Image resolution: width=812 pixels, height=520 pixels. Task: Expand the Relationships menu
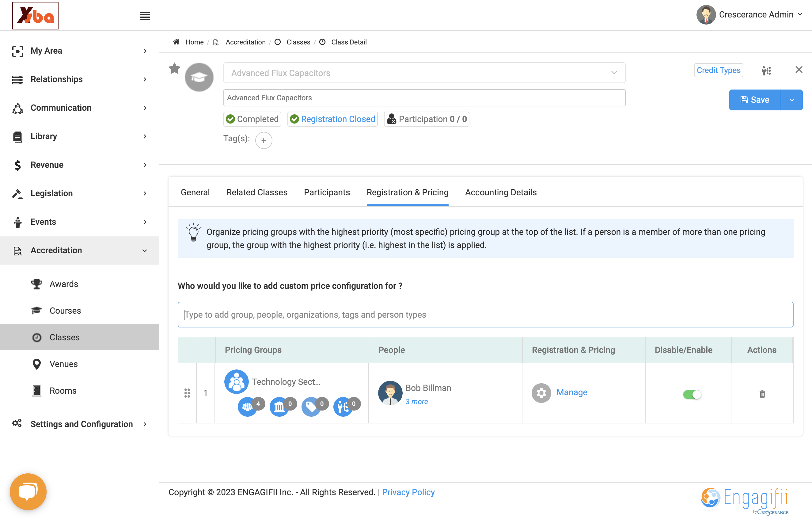point(80,79)
